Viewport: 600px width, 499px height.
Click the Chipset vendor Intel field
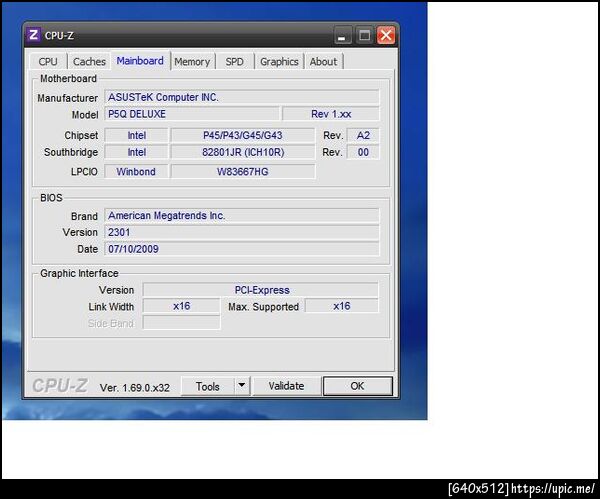tap(136, 135)
